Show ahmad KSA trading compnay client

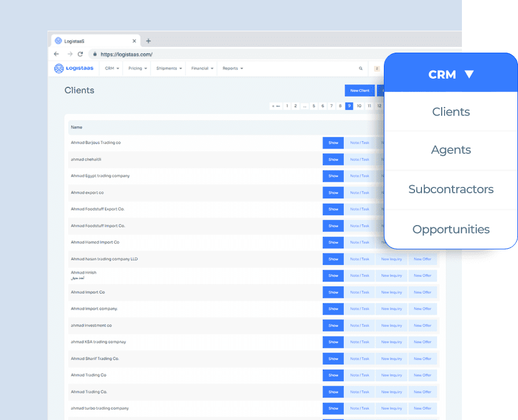(333, 342)
